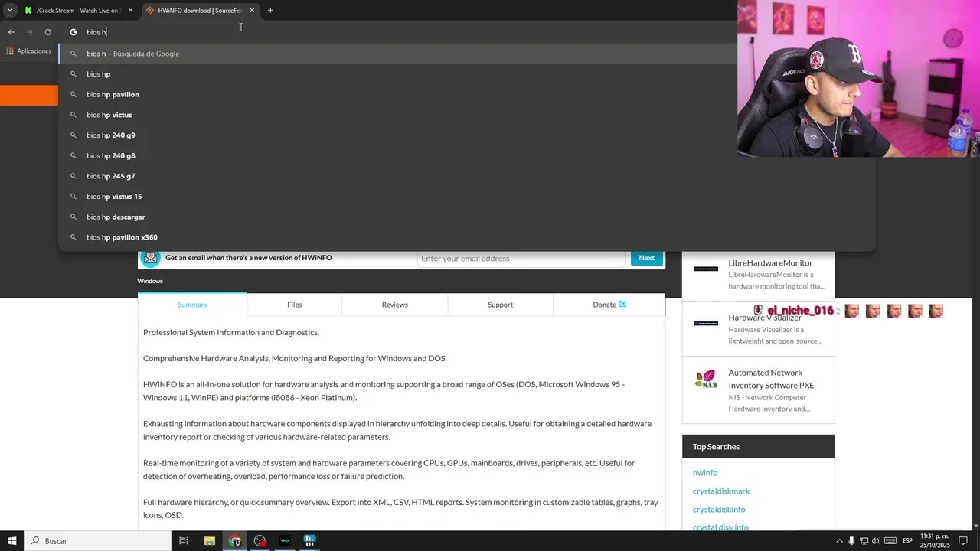Screen dimensions: 980x551
Task: Click the microphone tray icon
Action: point(851,541)
